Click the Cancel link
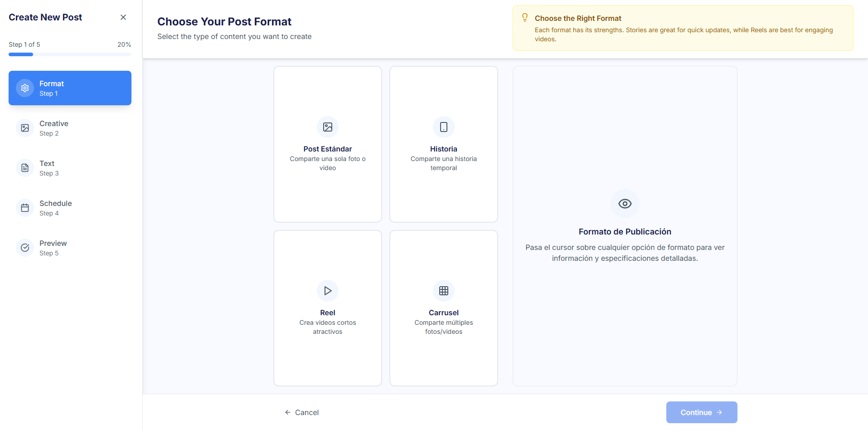The image size is (868, 430). click(302, 412)
